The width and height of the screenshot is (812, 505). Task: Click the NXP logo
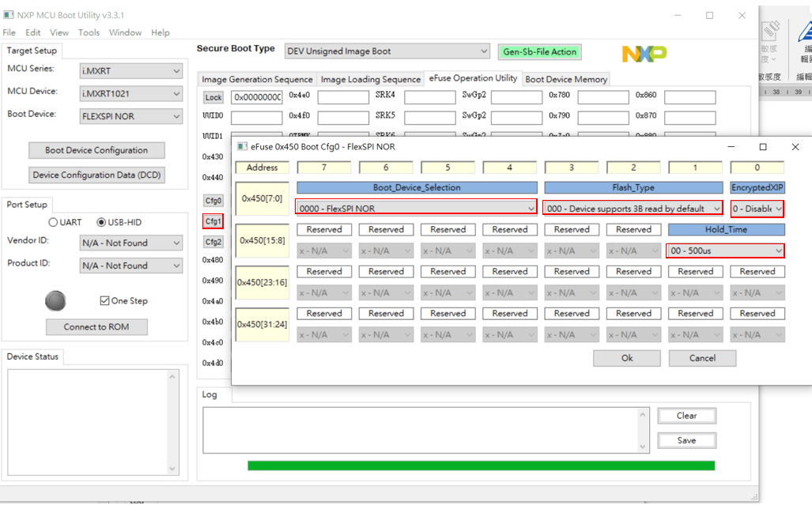[x=644, y=53]
